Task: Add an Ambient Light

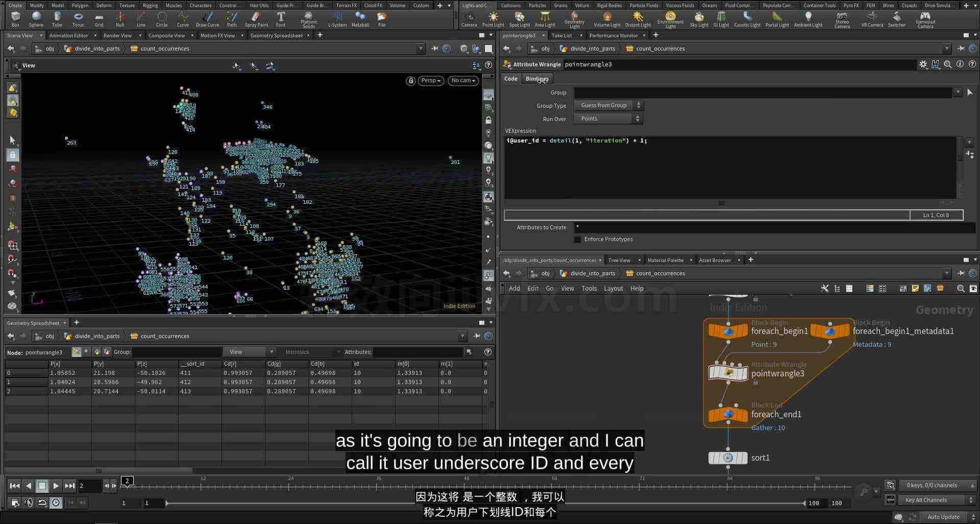Action: [x=808, y=19]
